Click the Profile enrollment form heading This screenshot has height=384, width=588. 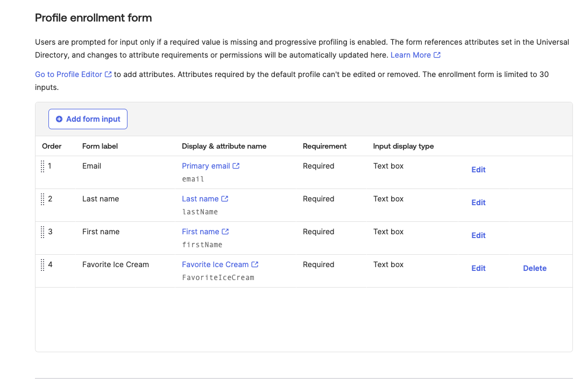(94, 18)
